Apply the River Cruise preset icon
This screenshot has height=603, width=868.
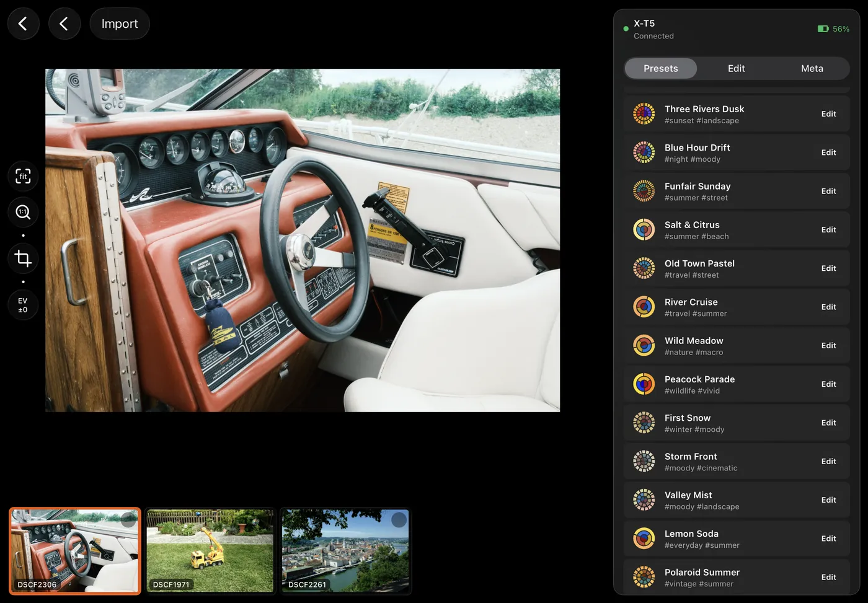[644, 307]
